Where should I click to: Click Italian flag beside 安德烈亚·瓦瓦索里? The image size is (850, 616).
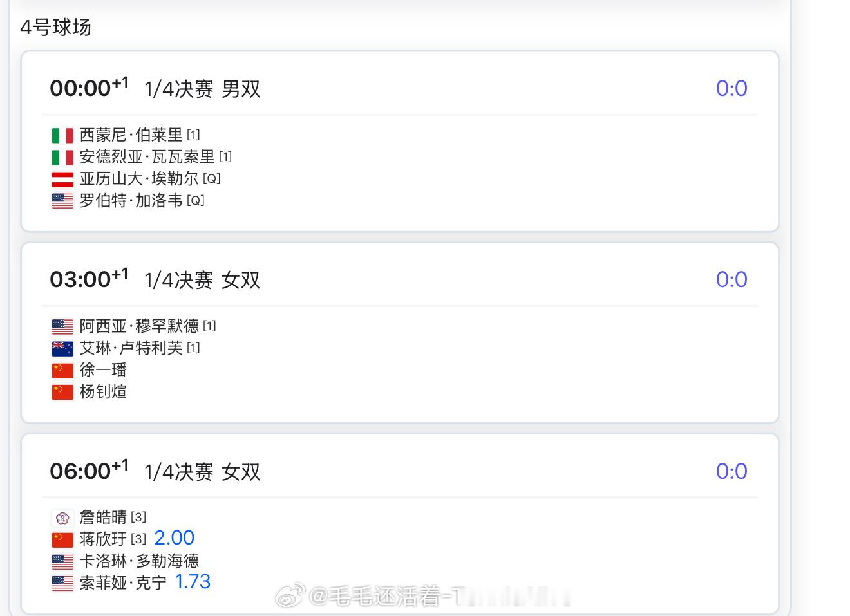[x=62, y=157]
